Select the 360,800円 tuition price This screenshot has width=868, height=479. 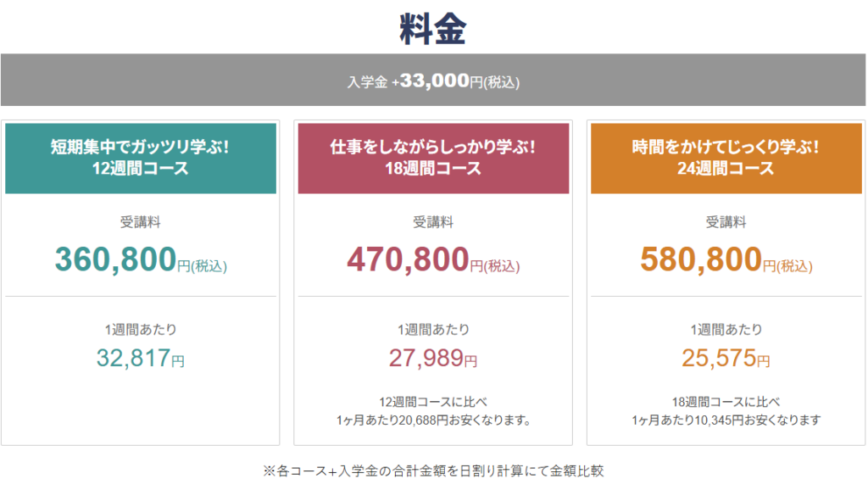[141, 259]
